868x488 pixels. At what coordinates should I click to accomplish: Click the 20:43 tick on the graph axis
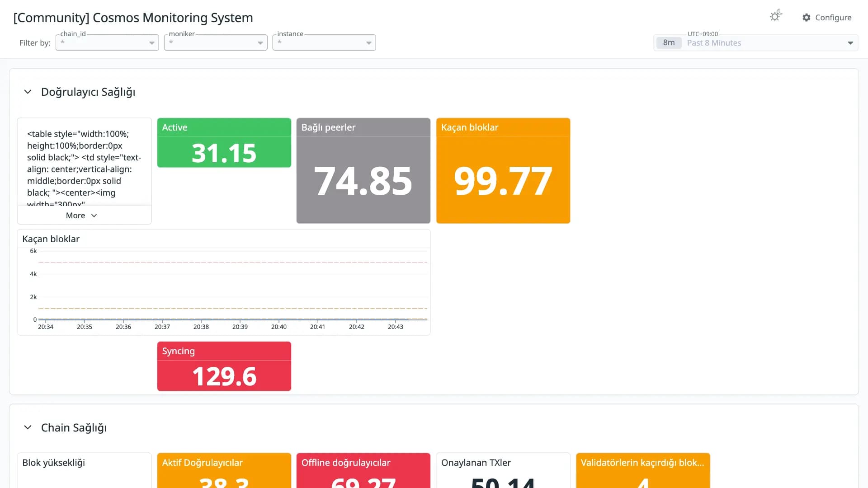coord(396,327)
